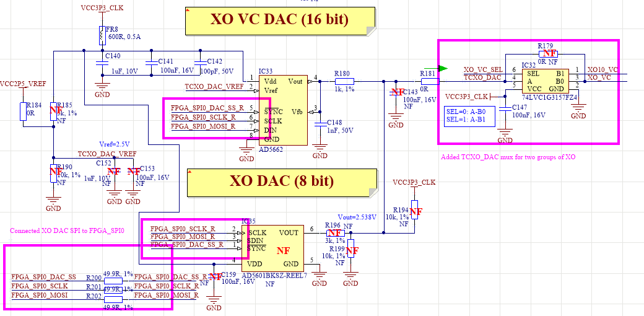
Task: Click the 'XO DAC (8 bit)' title note
Action: click(282, 181)
